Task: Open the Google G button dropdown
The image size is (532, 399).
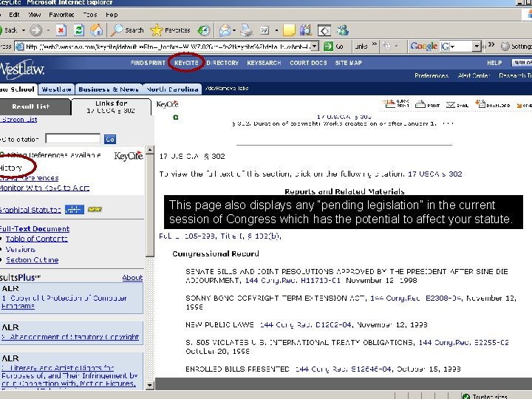Action: [x=453, y=47]
